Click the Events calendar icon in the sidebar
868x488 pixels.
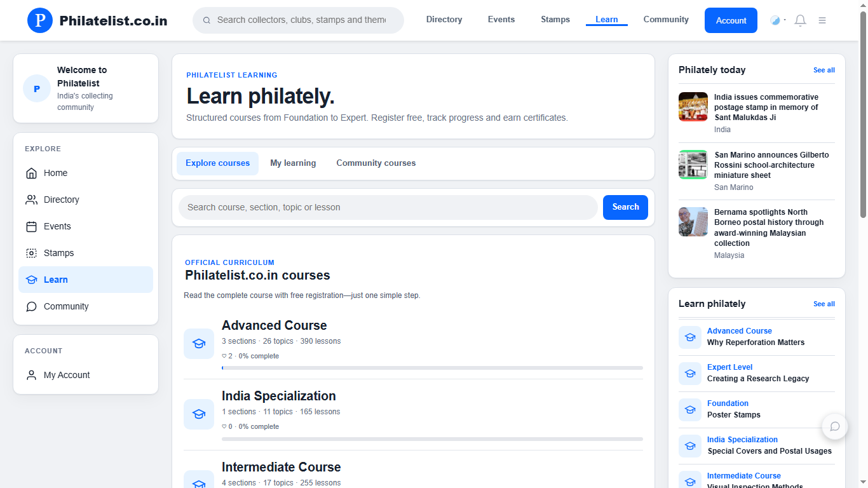[31, 226]
